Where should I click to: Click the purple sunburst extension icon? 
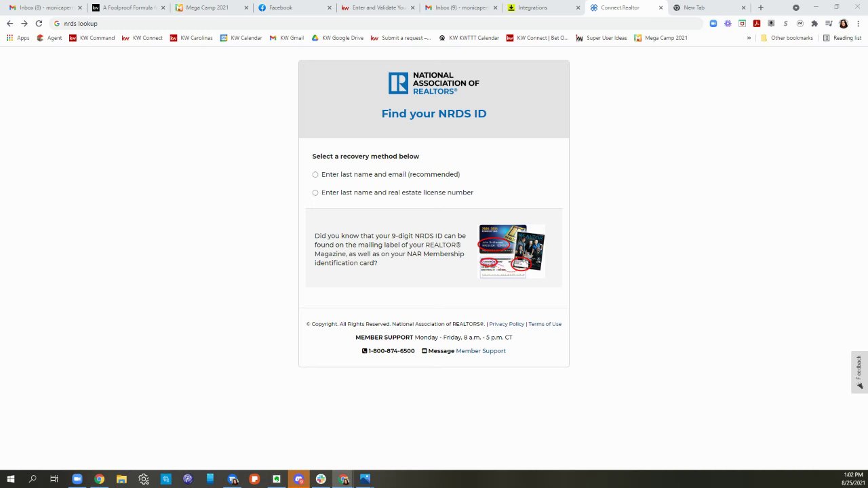pyautogui.click(x=728, y=23)
